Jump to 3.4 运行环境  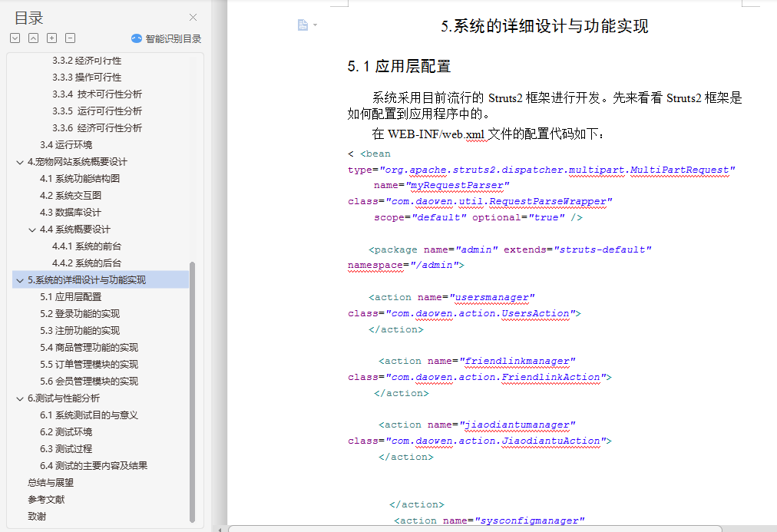point(66,144)
